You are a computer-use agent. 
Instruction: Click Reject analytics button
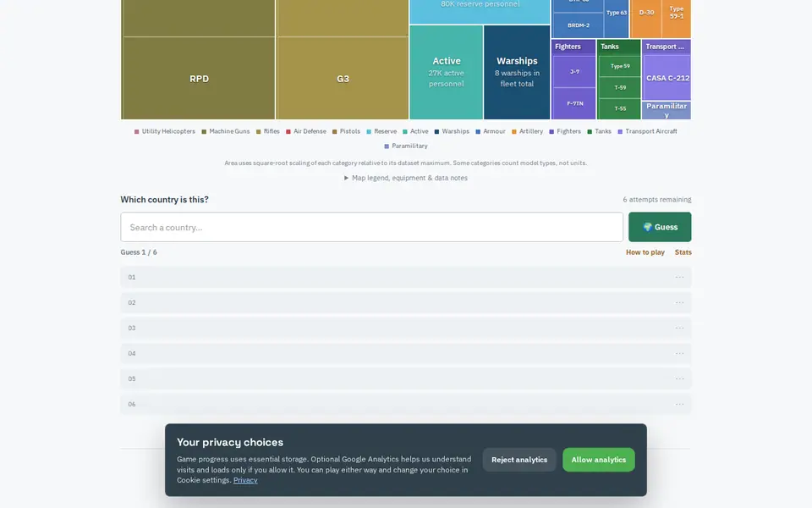tap(519, 460)
